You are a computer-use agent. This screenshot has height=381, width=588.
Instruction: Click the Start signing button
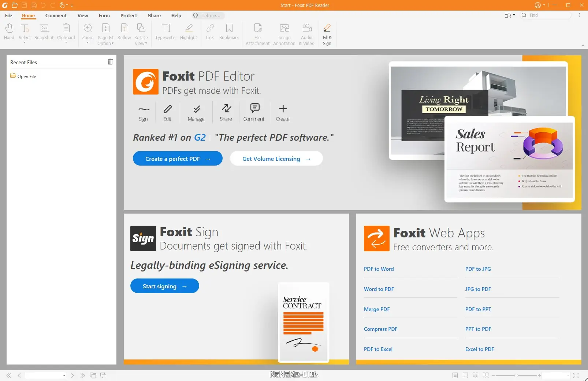point(165,286)
